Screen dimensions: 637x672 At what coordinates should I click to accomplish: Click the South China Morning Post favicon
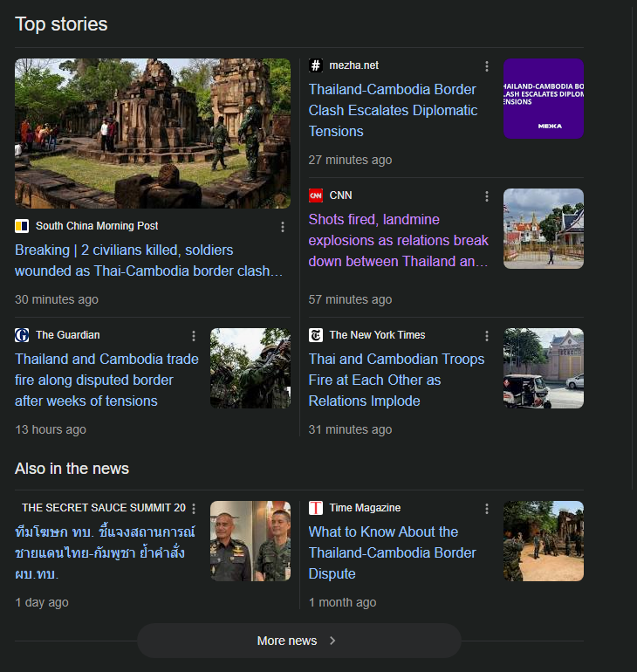point(22,226)
